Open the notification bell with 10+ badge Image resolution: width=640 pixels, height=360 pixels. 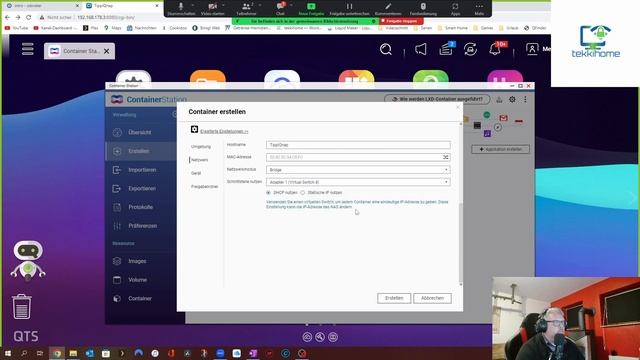[495, 49]
